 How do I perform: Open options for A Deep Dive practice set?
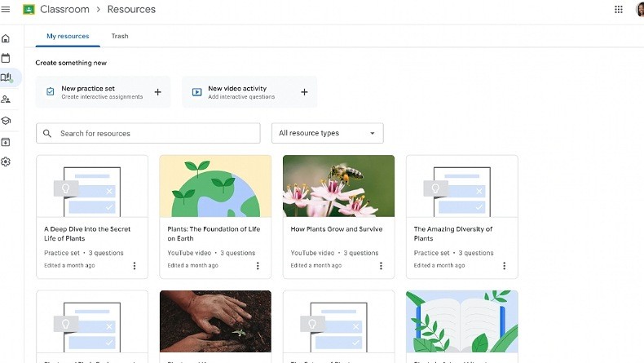(x=135, y=266)
